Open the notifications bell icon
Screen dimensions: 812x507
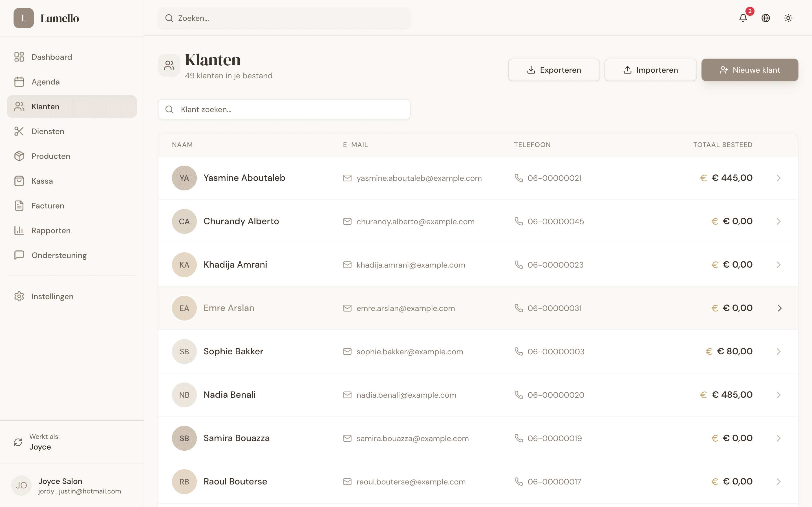[x=743, y=18]
